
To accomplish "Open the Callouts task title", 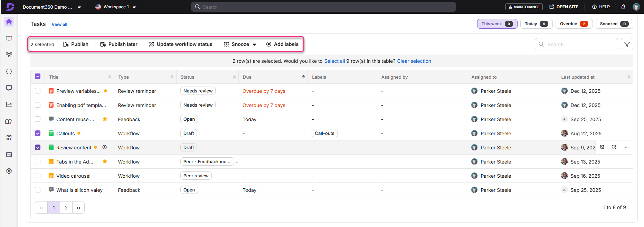I will coord(65,134).
